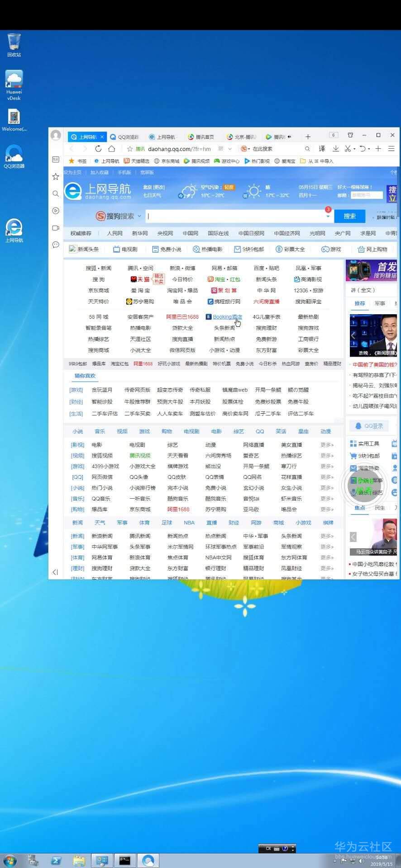Switch to the 北京-腾讯 tab

coord(242,137)
